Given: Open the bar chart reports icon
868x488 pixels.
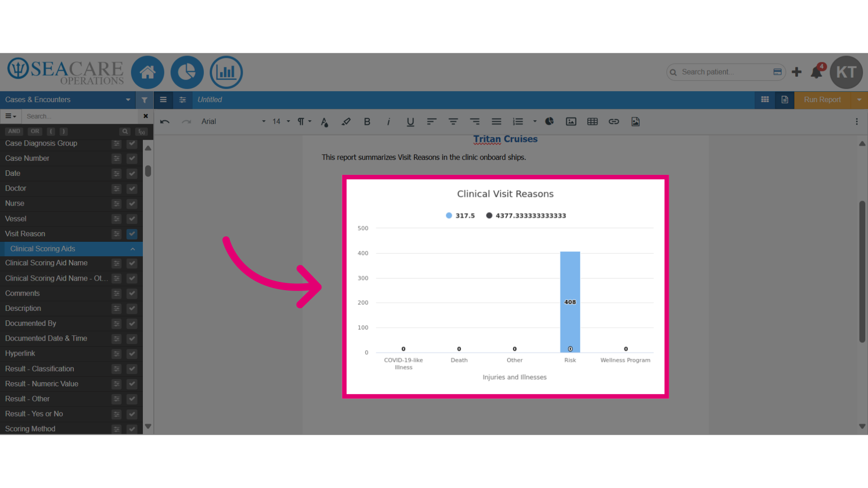Looking at the screenshot, I should pyautogui.click(x=226, y=72).
